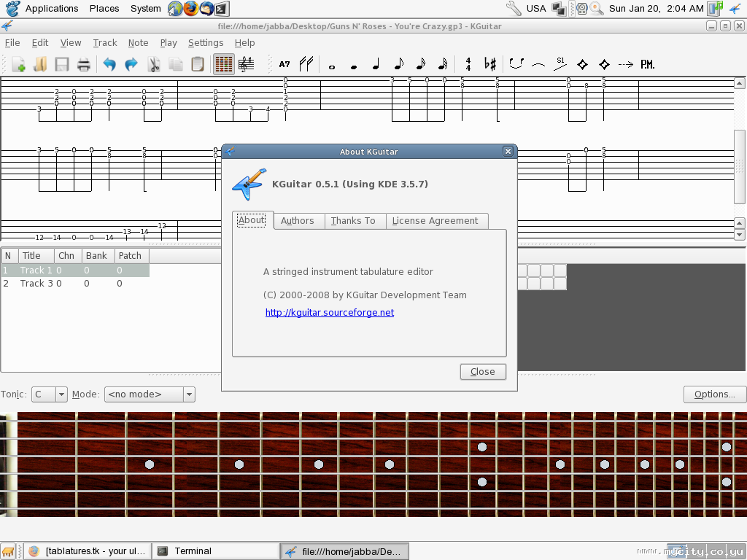Click the print icon in toolbar
The height and width of the screenshot is (560, 747).
coord(84,64)
